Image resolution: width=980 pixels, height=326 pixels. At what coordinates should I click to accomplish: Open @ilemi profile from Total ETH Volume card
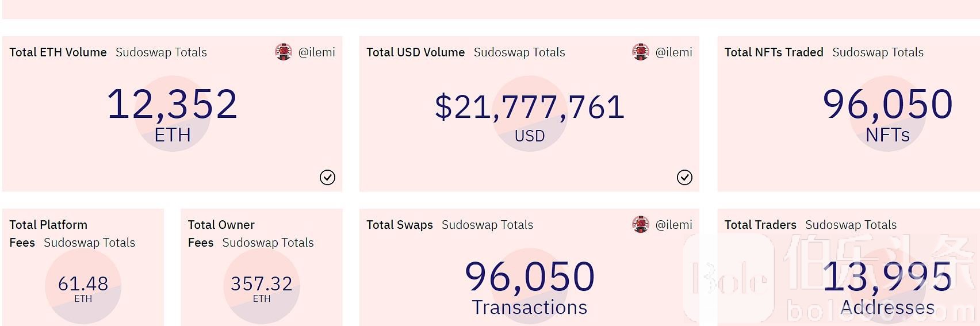(316, 52)
